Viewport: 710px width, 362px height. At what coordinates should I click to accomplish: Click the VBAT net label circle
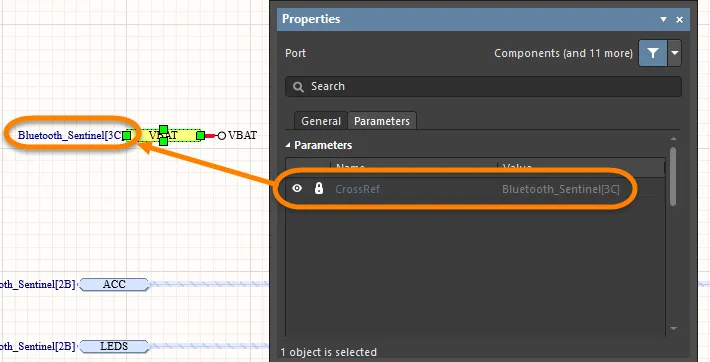221,135
